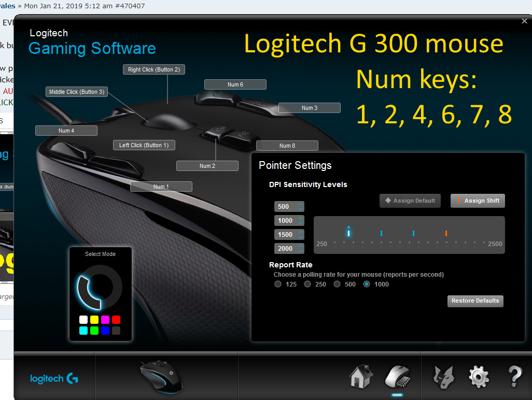Click the 'Mon Jan 21, 2019 5:12 am' post timestamp
The image size is (532, 400).
[68, 6]
